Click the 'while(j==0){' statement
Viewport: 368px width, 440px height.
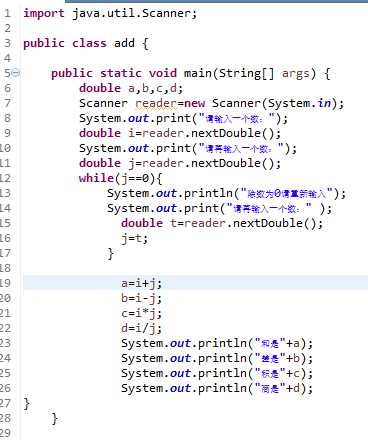120,178
